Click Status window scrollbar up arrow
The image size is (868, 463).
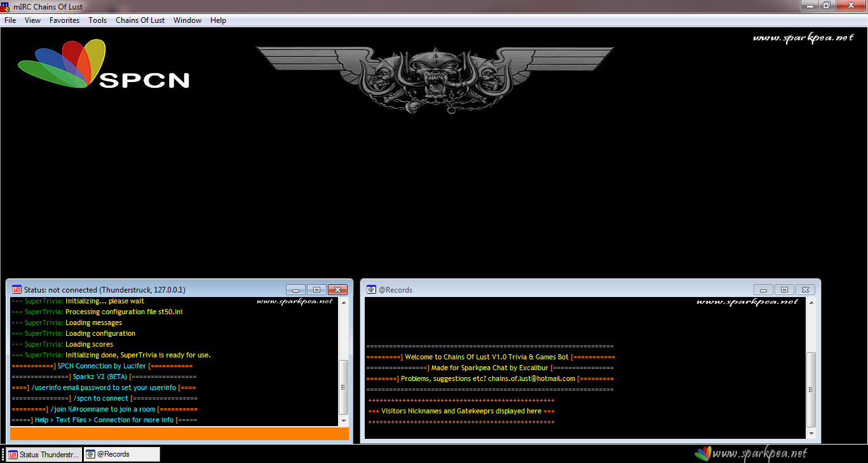coord(344,302)
